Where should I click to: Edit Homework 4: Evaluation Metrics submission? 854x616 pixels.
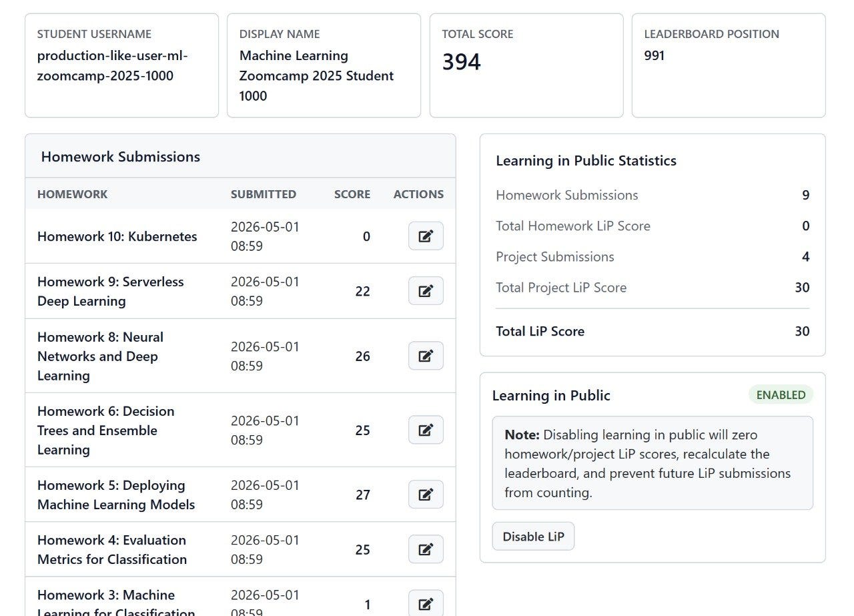pyautogui.click(x=426, y=549)
